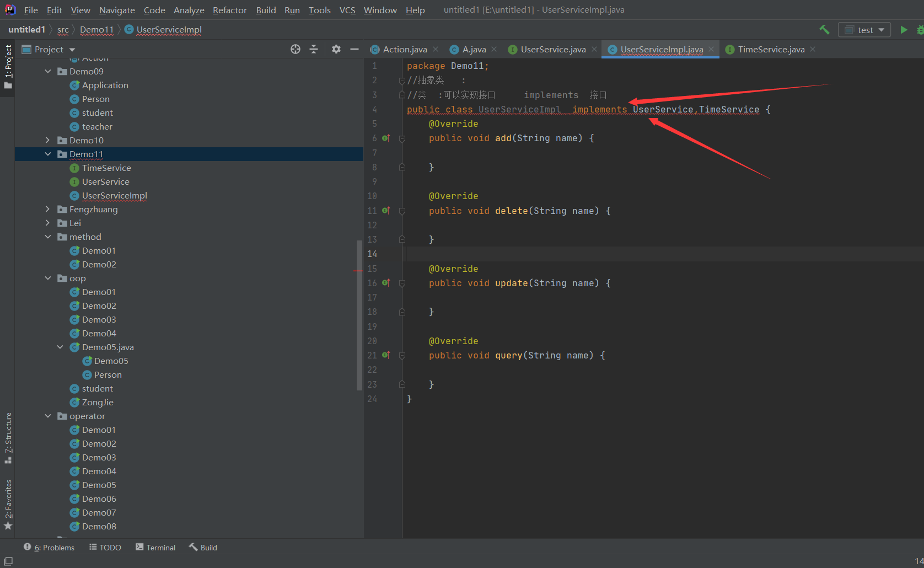This screenshot has height=568, width=924.
Task: Expand the Fengzhuang folder
Action: (48, 209)
